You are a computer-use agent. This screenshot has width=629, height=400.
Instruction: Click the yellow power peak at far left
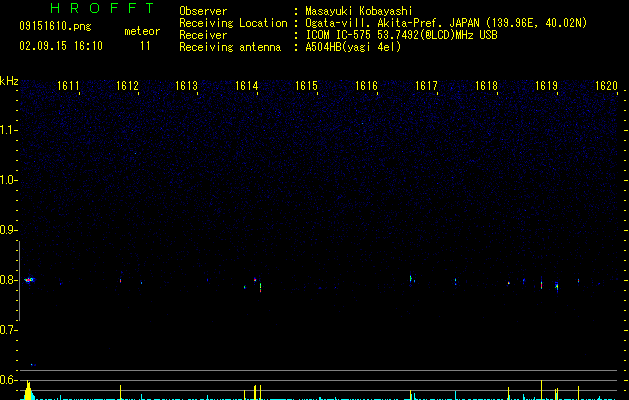(28, 390)
